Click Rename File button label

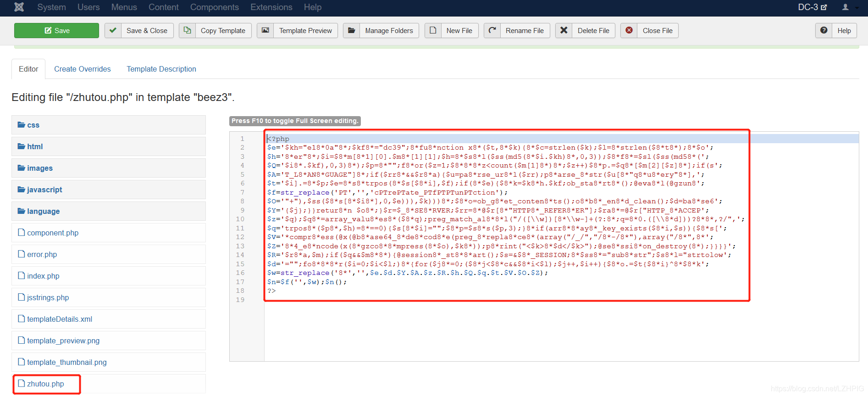click(x=525, y=31)
